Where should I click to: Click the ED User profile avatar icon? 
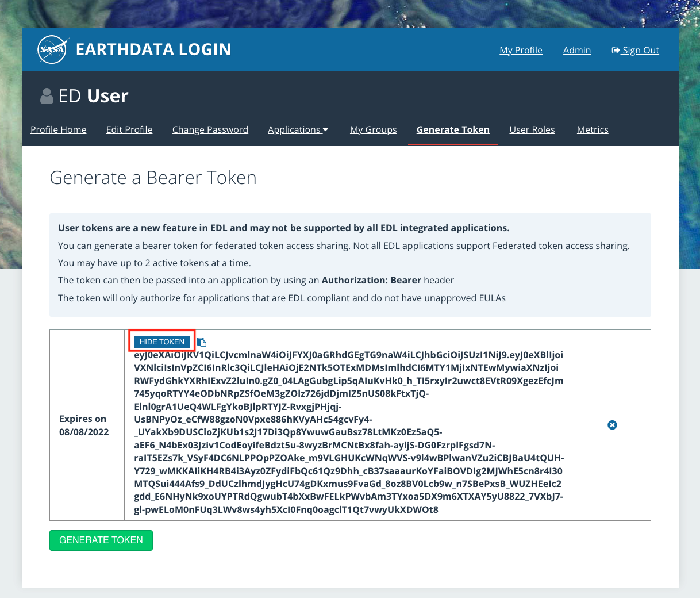[47, 96]
